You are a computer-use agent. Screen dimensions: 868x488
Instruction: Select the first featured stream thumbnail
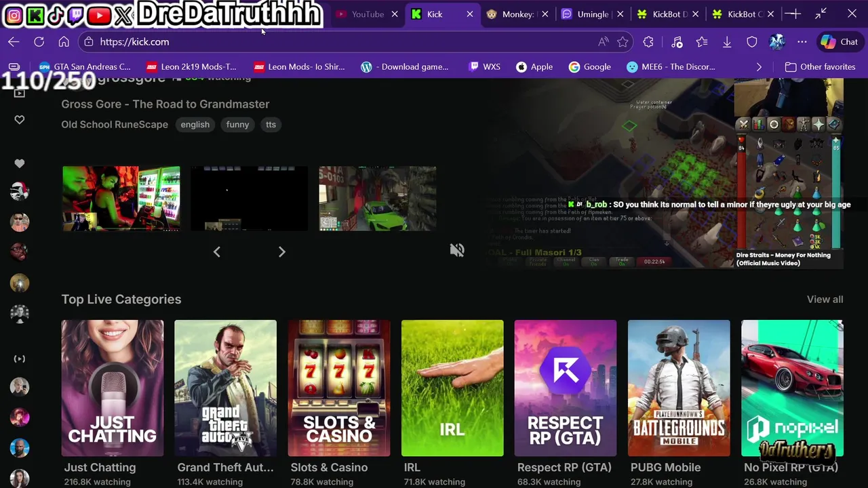click(121, 198)
